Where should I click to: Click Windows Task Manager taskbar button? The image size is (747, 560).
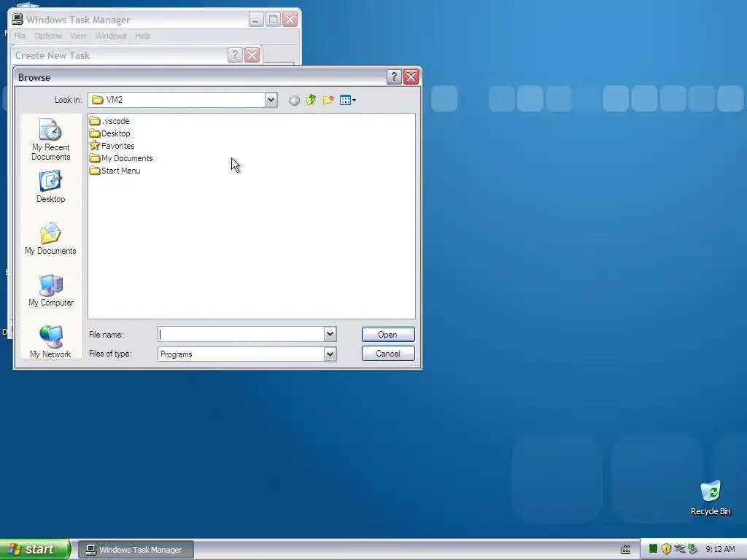click(136, 550)
